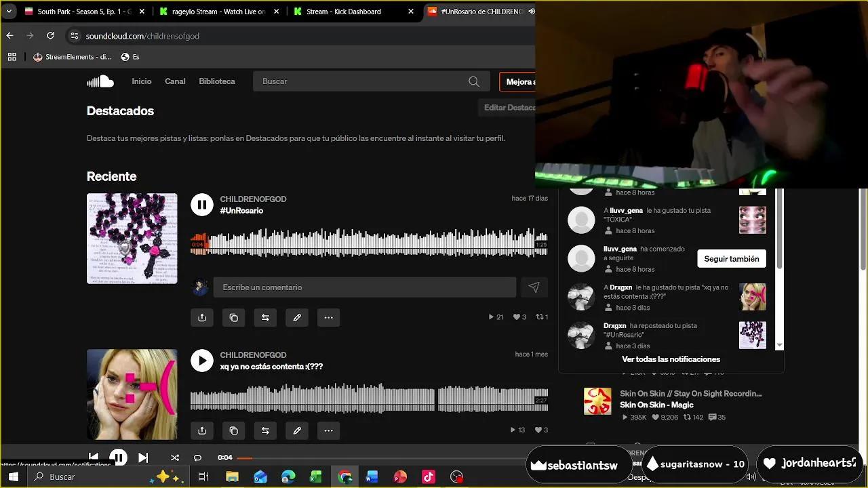Open the Windows Start menu
The height and width of the screenshot is (488, 868).
point(13,477)
